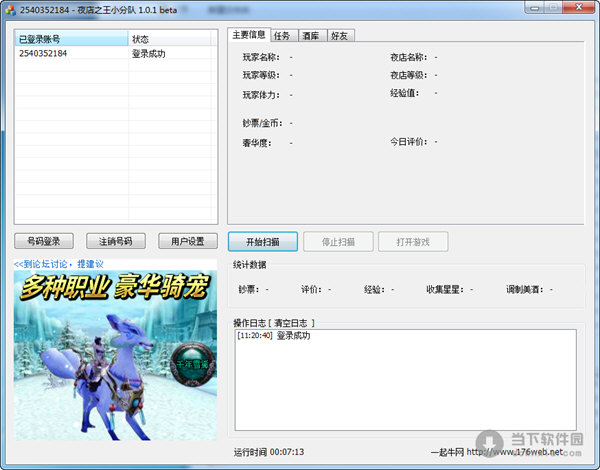Click the game advertisement banner image
Screen dimensions: 600x470
click(x=116, y=356)
